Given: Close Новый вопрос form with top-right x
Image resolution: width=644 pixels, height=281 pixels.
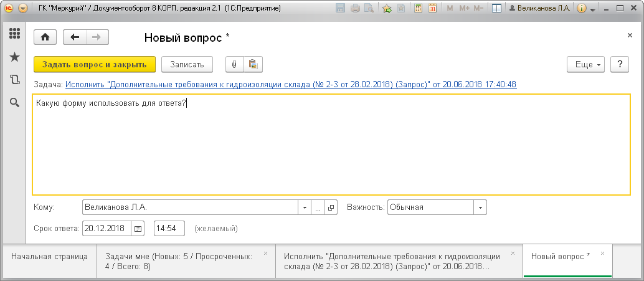Looking at the screenshot, I should [630, 36].
